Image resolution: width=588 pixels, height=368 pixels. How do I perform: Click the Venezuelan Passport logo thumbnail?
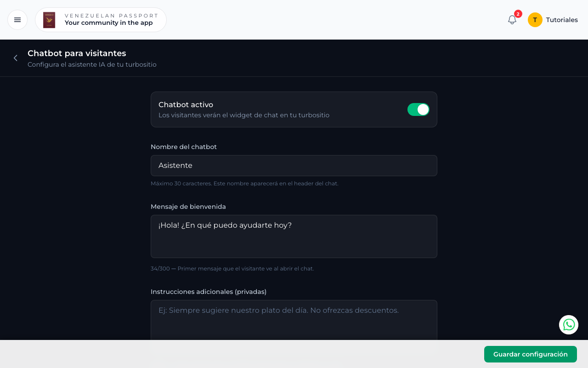tap(49, 20)
